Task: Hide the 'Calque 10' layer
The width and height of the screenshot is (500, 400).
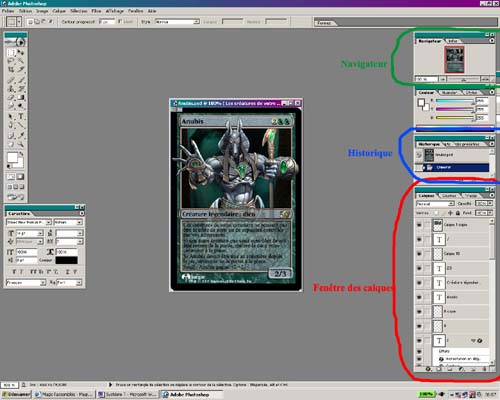Action: tap(419, 254)
